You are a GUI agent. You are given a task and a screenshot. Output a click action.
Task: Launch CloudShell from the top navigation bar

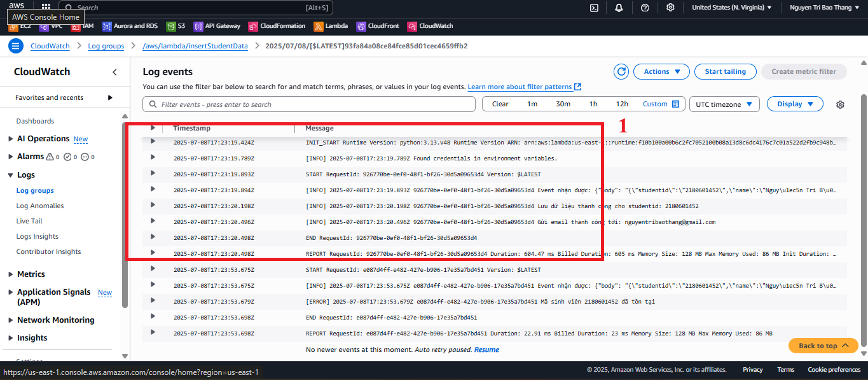pos(594,8)
